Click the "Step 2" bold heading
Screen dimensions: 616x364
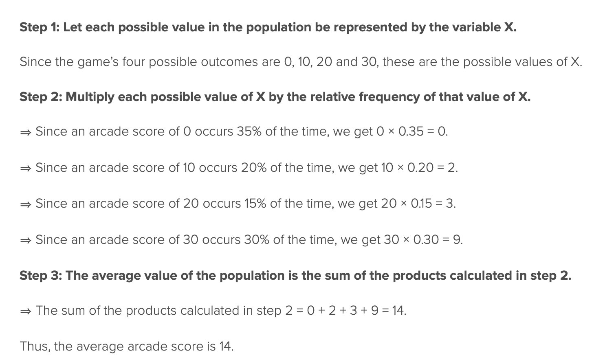[275, 97]
